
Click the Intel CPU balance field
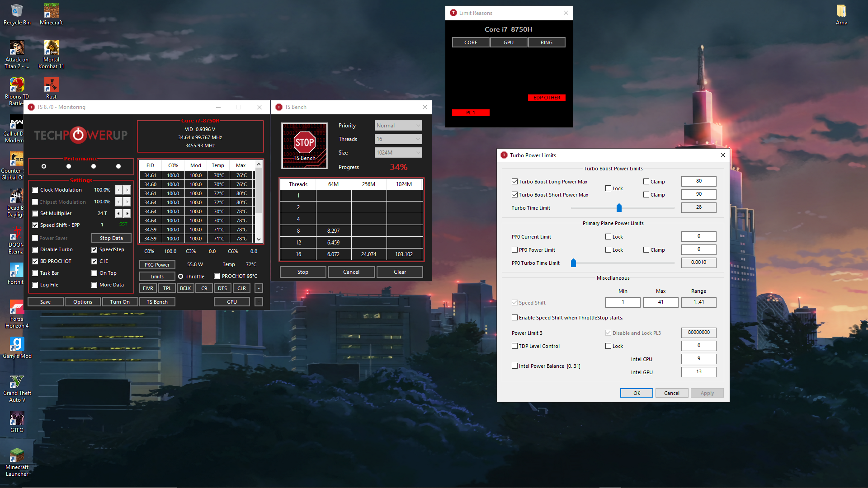click(698, 359)
